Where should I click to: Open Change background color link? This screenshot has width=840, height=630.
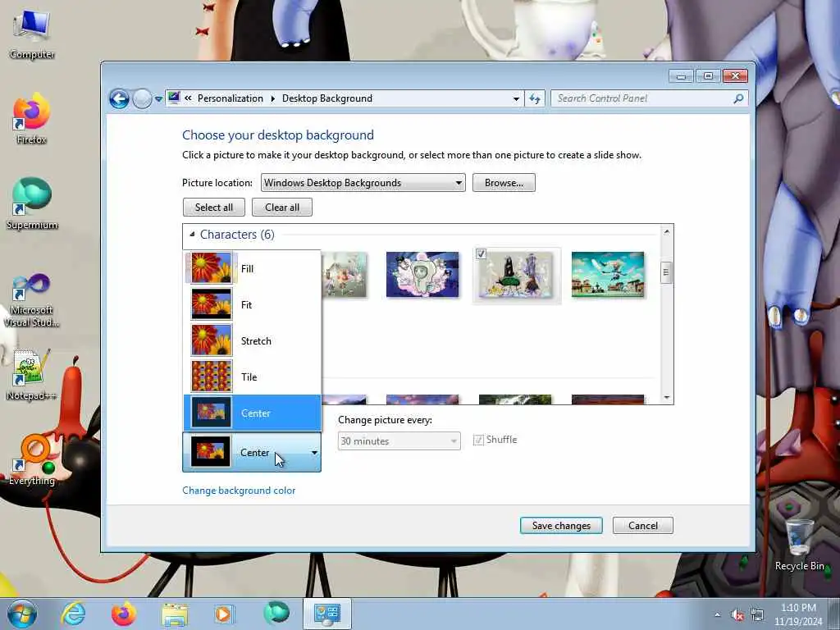[x=239, y=491]
